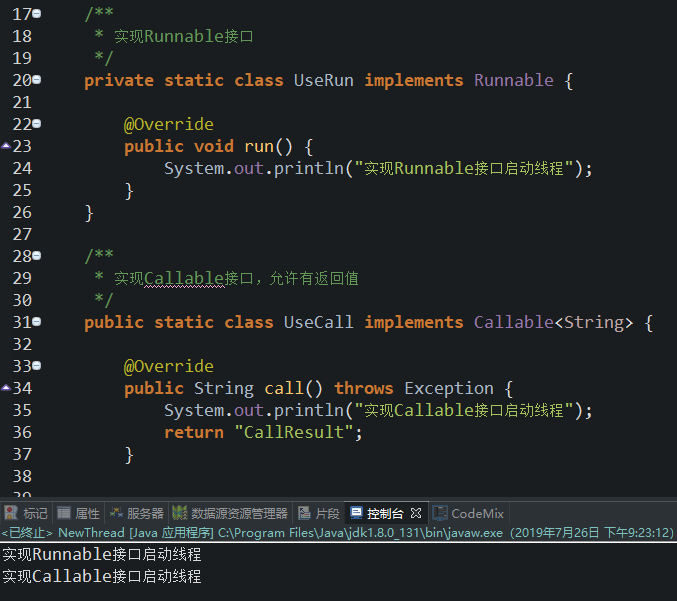Click the 标记 tab's marker icon
The height and width of the screenshot is (601, 677).
11,513
